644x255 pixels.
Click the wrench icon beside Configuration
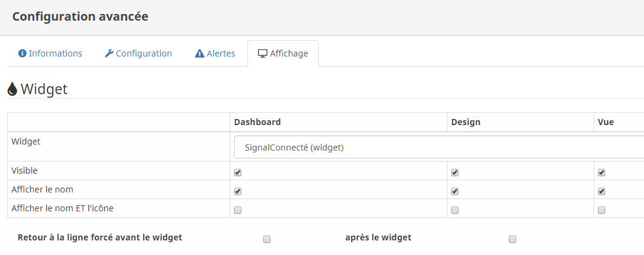coord(109,53)
